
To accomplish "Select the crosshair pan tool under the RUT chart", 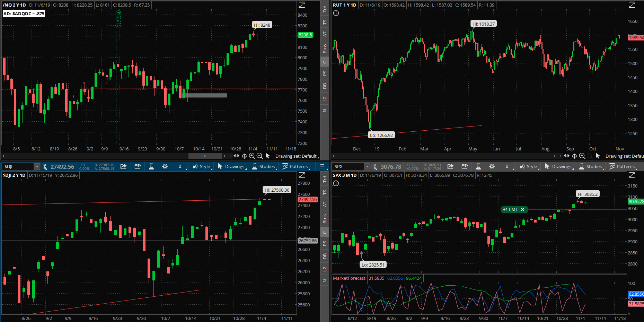I will [x=574, y=156].
